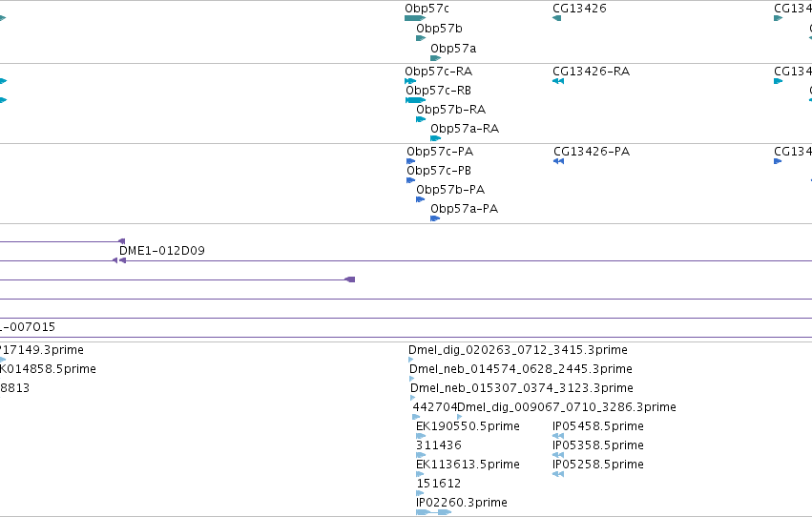Select the IP05458.5prime arrow glyph
Screen dimensions: 812x517
click(558, 436)
